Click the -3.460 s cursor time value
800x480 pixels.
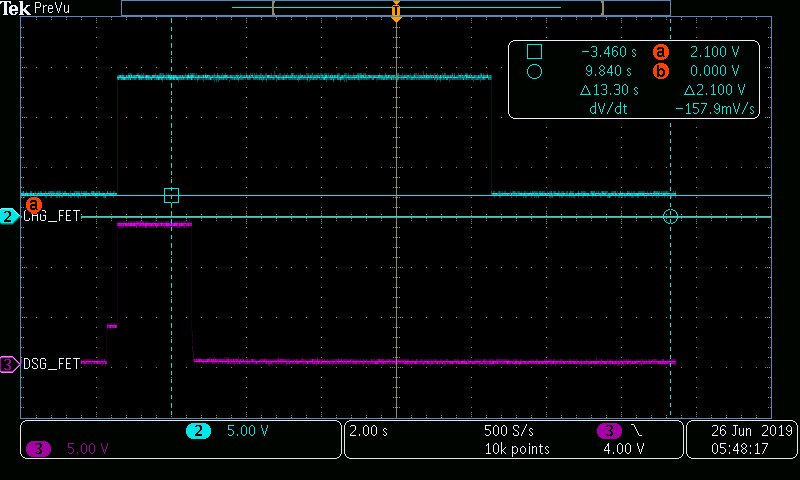(x=609, y=52)
